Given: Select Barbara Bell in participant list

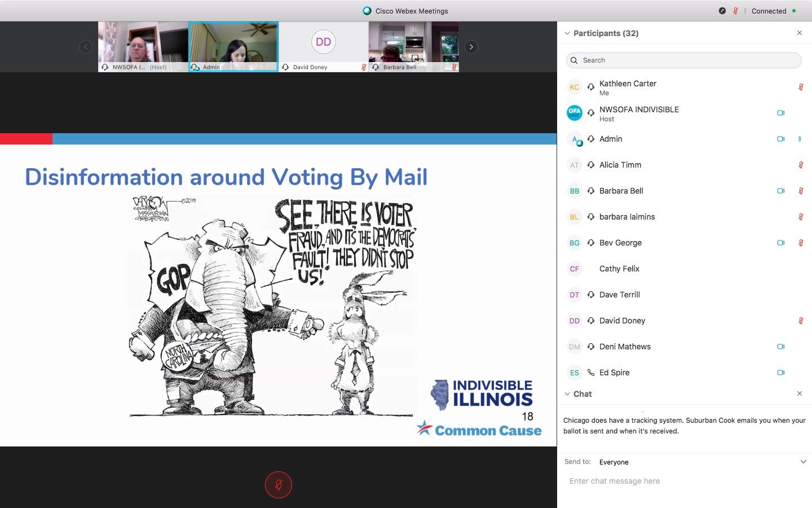Looking at the screenshot, I should [x=685, y=191].
